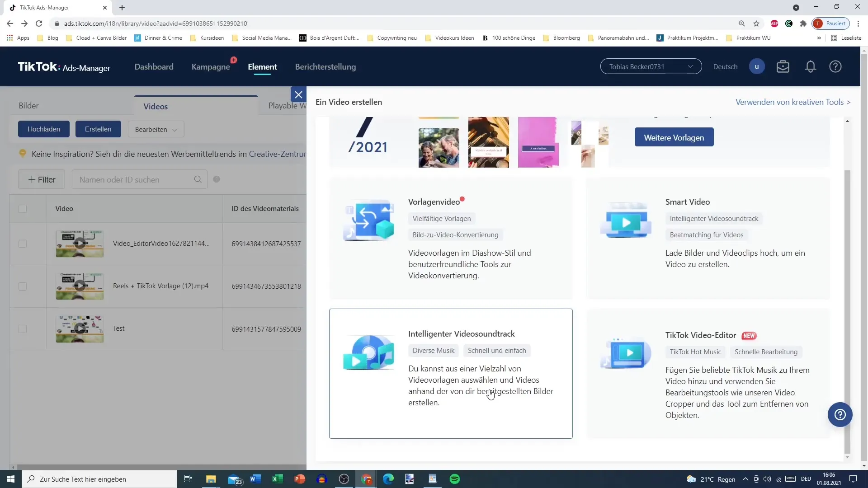Viewport: 868px width, 488px height.
Task: Click the Smart Video card icon
Action: [626, 220]
